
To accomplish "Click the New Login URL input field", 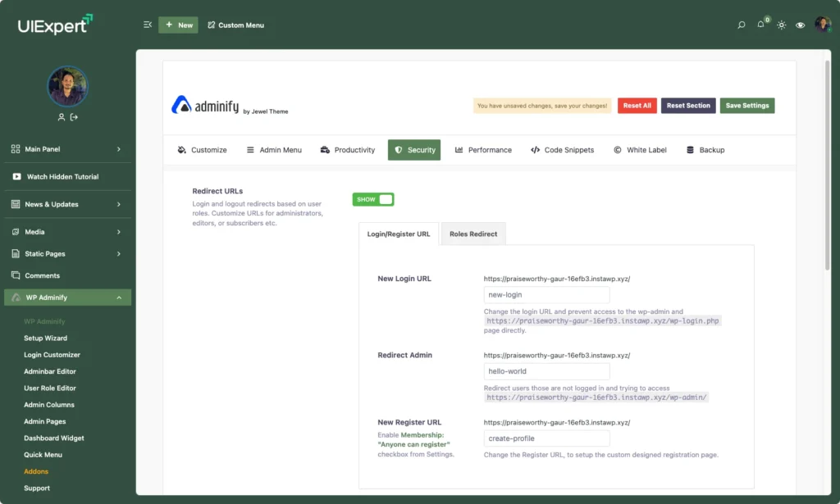I will pyautogui.click(x=546, y=295).
